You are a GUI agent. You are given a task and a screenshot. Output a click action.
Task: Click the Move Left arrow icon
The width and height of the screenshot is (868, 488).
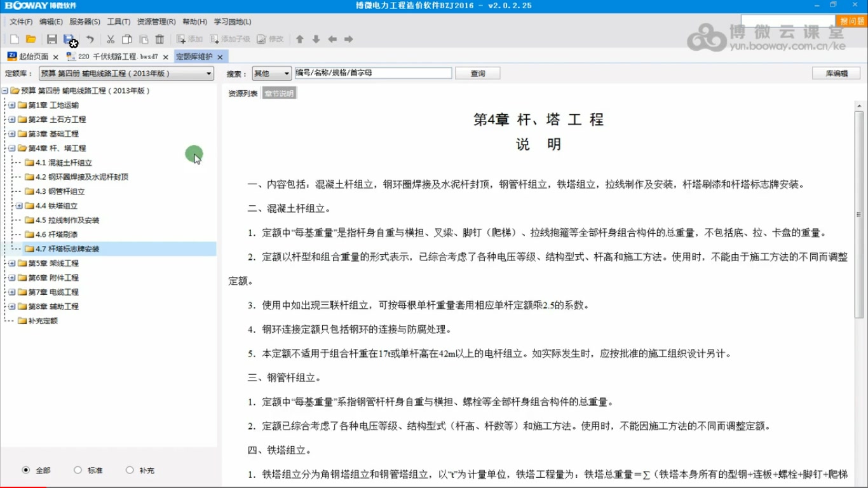pos(332,39)
